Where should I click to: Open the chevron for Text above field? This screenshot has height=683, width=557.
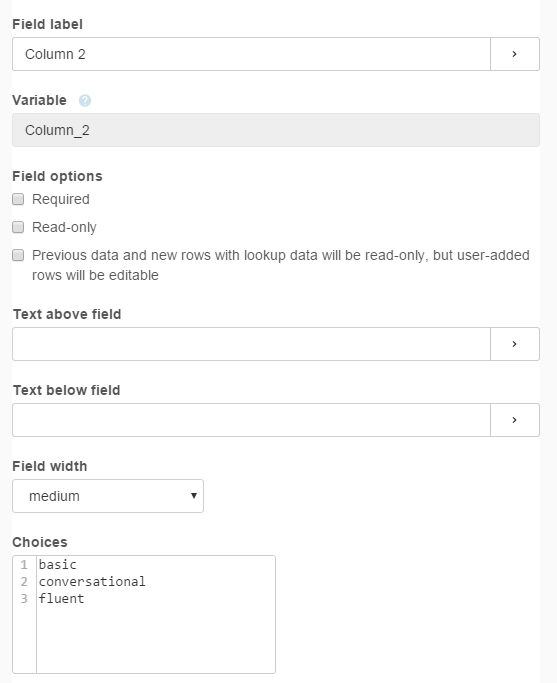coord(515,344)
